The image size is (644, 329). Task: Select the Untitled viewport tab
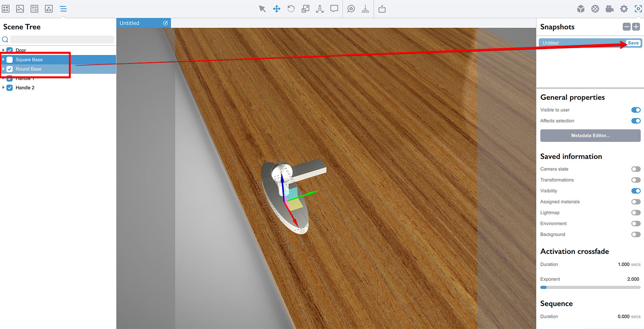(x=143, y=23)
